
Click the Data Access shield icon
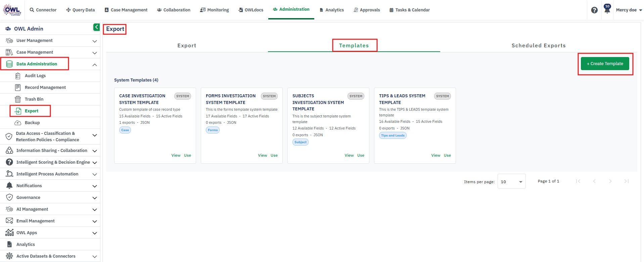coord(9,137)
